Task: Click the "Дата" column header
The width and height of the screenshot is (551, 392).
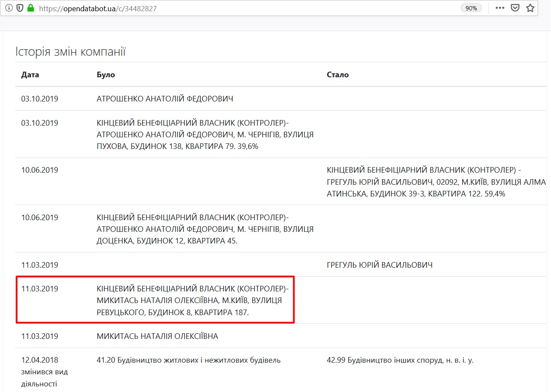Action: click(x=30, y=75)
